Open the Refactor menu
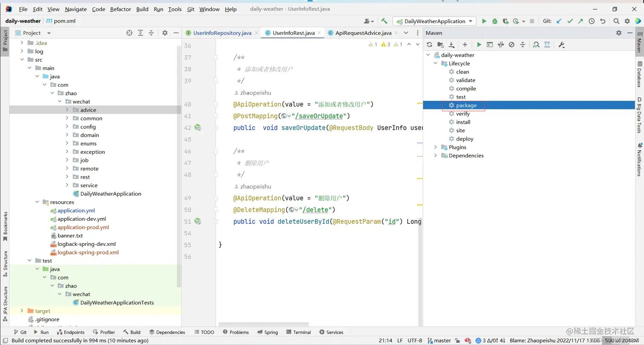Viewport: 644px width, 345px height. (121, 9)
